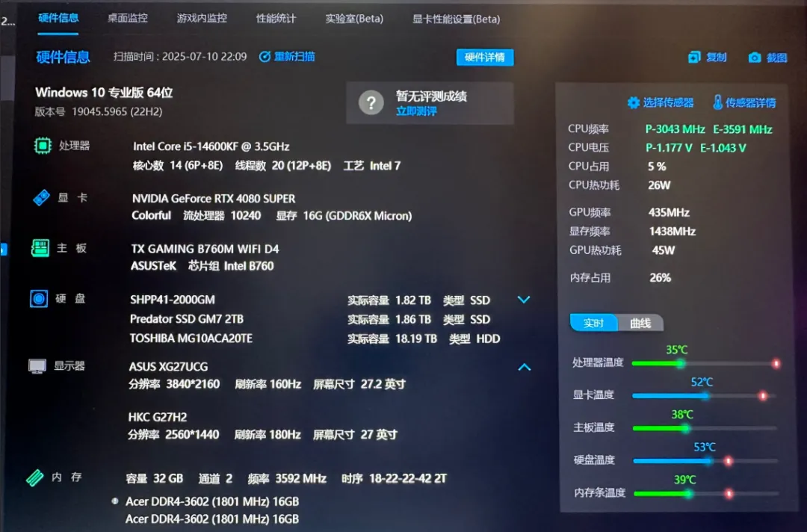Click the 重新扫描 rescan link
The width and height of the screenshot is (807, 532).
click(x=294, y=57)
